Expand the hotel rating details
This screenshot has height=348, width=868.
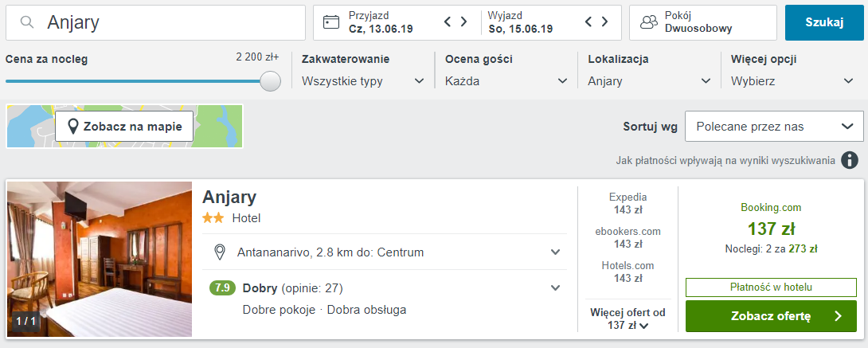556,288
